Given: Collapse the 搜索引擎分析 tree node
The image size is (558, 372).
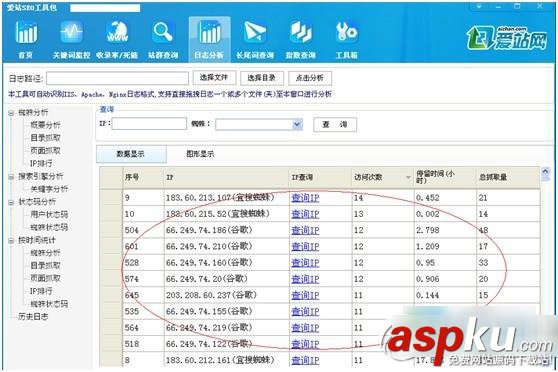Looking at the screenshot, I should point(11,177).
